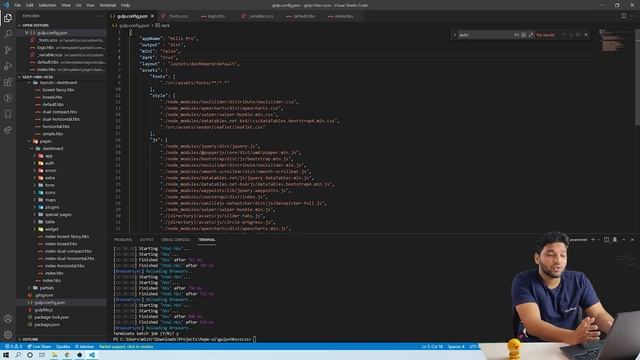This screenshot has height=360, width=640.
Task: Click 'dark' breadcrumb item
Action: point(163,25)
